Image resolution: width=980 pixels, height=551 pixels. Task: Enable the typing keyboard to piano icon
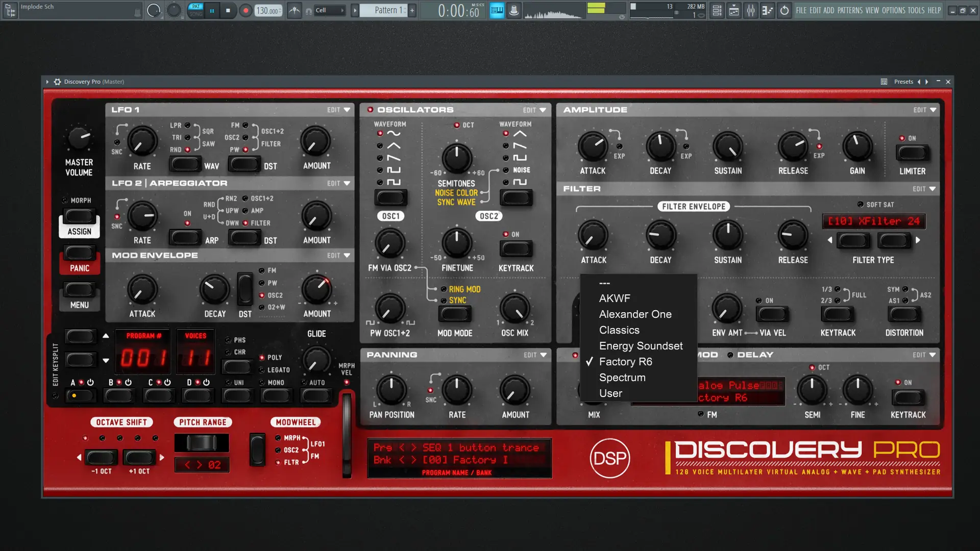coord(496,9)
